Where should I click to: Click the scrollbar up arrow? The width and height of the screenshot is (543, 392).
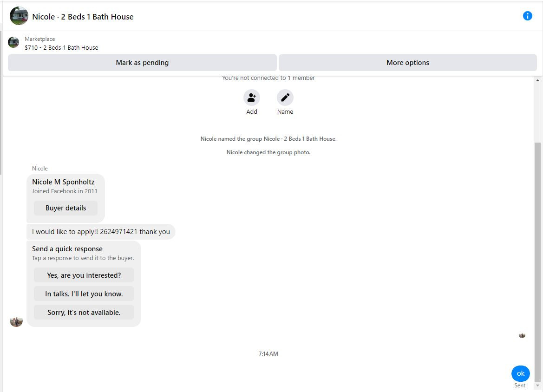pos(537,80)
